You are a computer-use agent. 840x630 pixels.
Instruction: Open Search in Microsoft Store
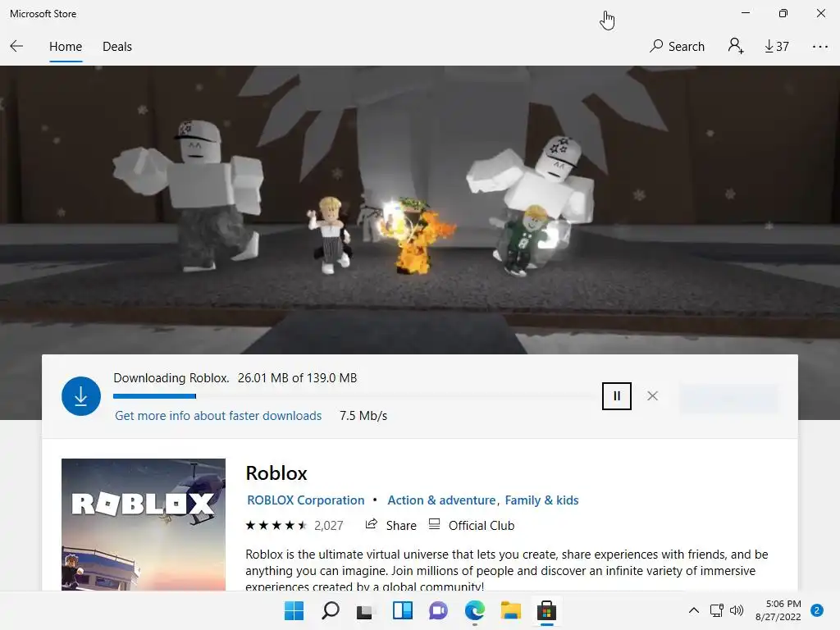pyautogui.click(x=677, y=47)
